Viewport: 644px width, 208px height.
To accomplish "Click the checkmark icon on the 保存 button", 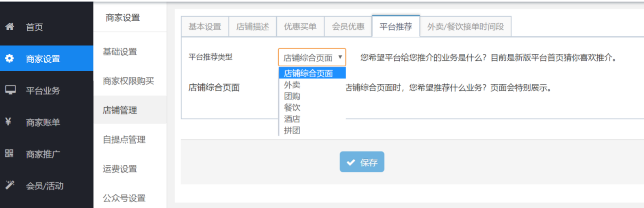I will tap(351, 162).
